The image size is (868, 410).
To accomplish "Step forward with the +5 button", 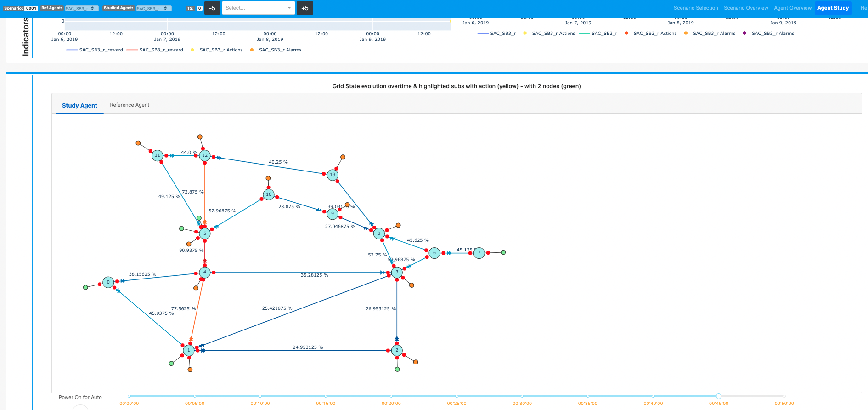I will coord(305,8).
